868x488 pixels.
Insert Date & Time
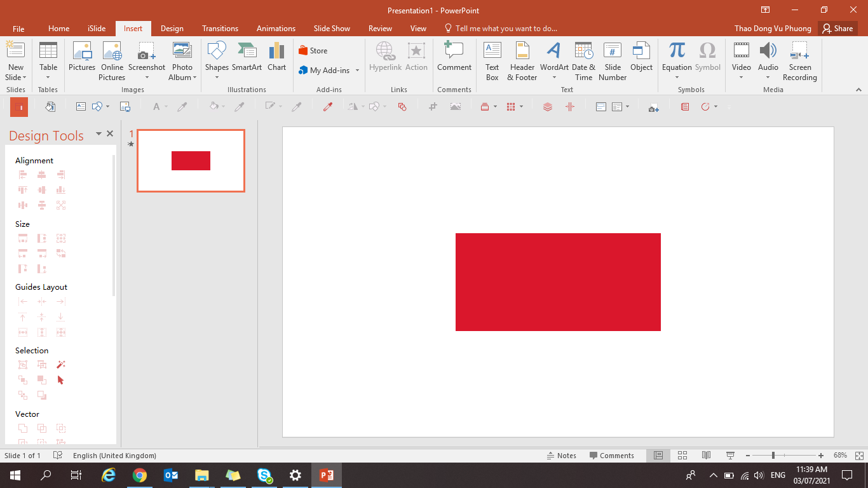pos(583,61)
